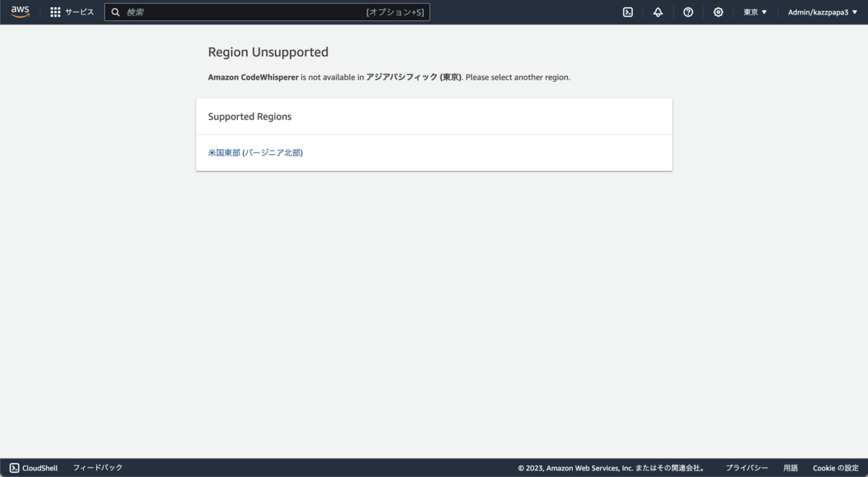The image size is (868, 477).
Task: Click the © 2023 Amazon Web Services copyright text
Action: tap(611, 468)
